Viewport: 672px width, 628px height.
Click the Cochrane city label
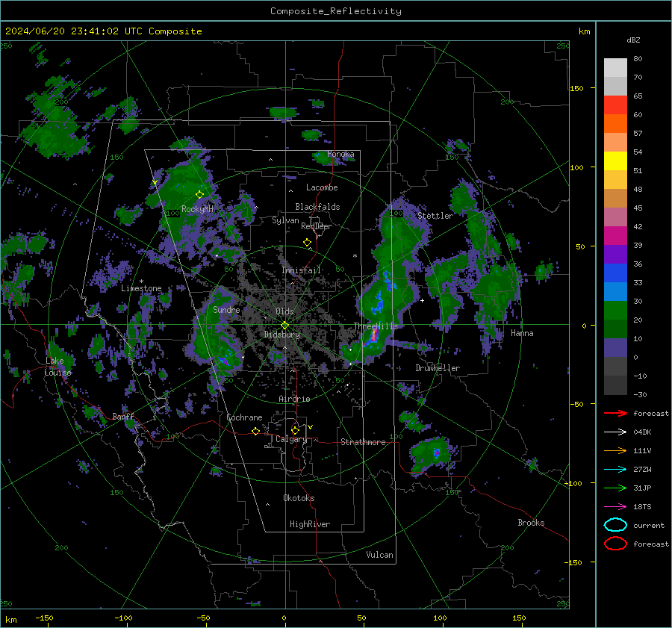pos(244,417)
